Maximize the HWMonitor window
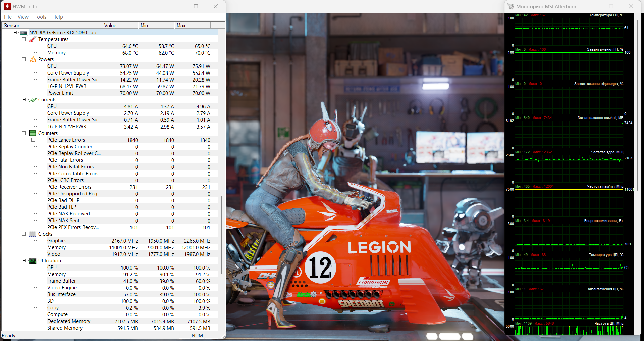This screenshot has width=644, height=341. 196,6
